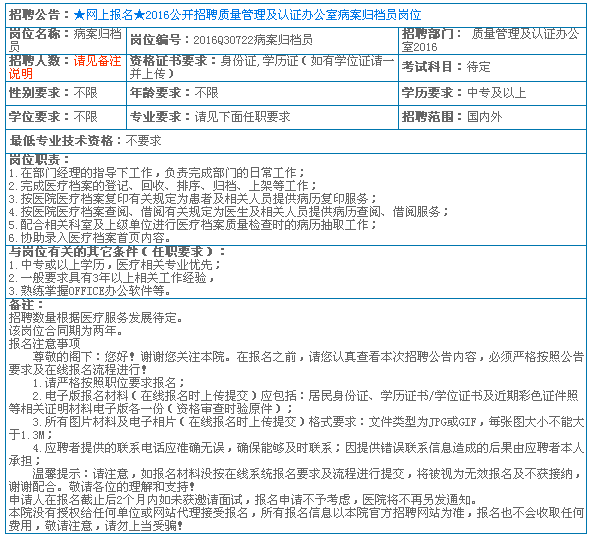Click the 学位要求 不限 cell
Viewport: 596px width, 540px height.
[x=66, y=117]
